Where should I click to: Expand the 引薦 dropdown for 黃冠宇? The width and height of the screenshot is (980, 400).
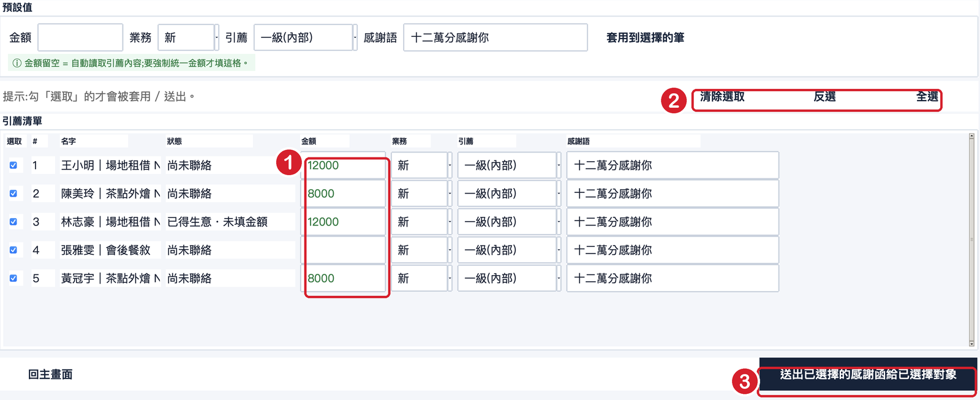tap(509, 278)
